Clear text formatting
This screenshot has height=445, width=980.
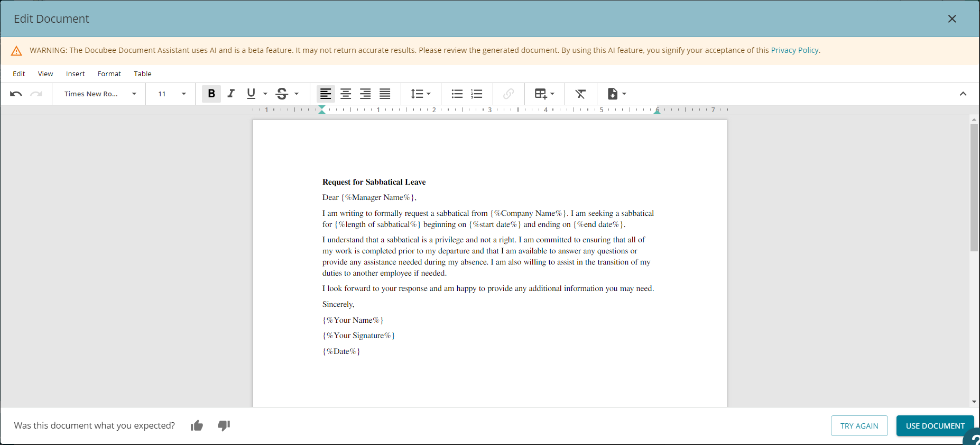point(580,94)
